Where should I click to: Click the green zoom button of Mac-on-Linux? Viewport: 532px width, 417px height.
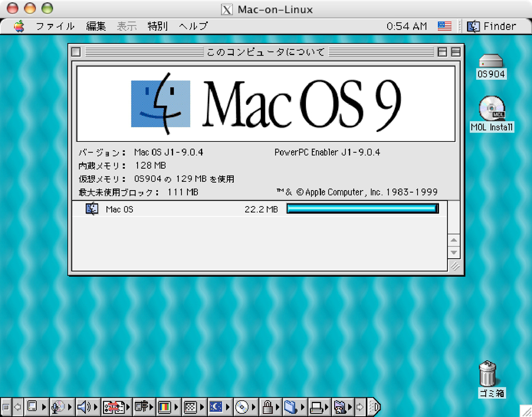(47, 8)
